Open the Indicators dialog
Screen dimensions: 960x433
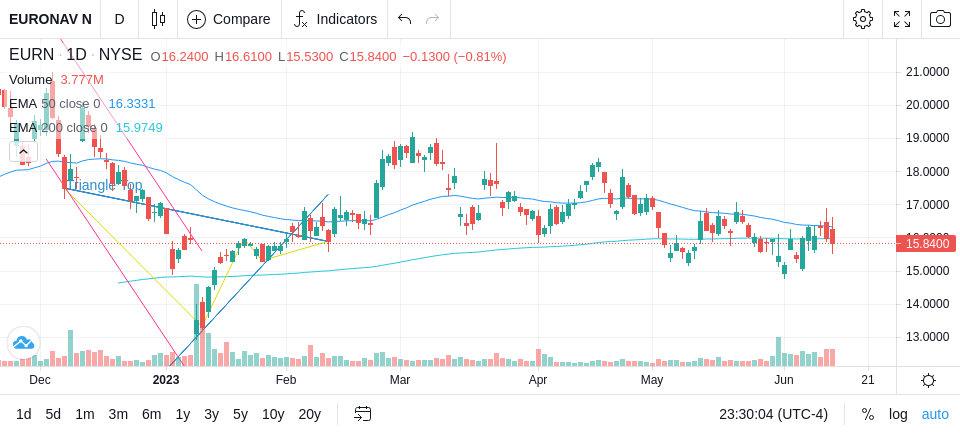(335, 19)
